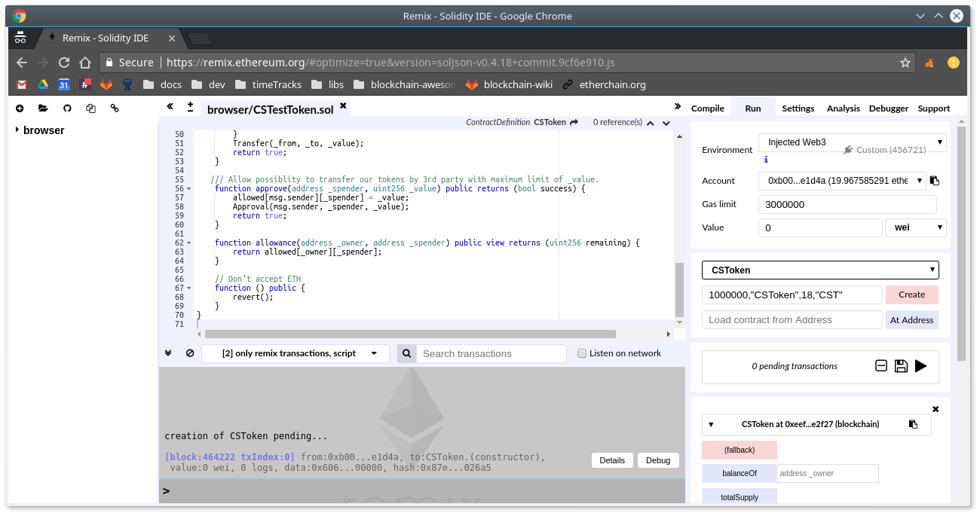The image size is (980, 516).
Task: Focus the Load contract from Address field
Action: 792,320
